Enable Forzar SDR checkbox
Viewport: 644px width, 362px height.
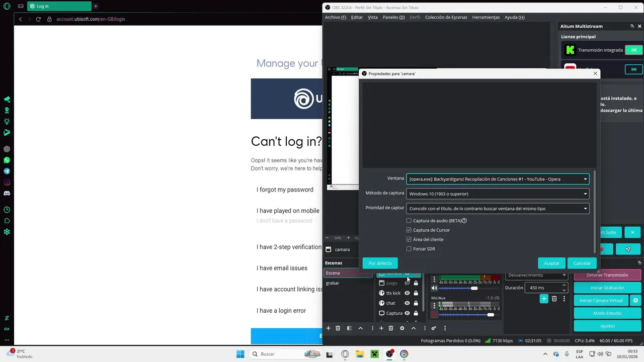409,249
